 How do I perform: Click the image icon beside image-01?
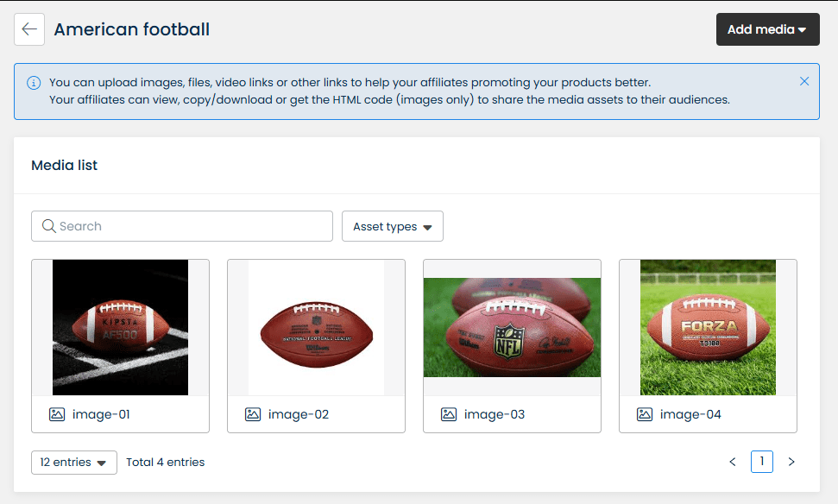57,414
